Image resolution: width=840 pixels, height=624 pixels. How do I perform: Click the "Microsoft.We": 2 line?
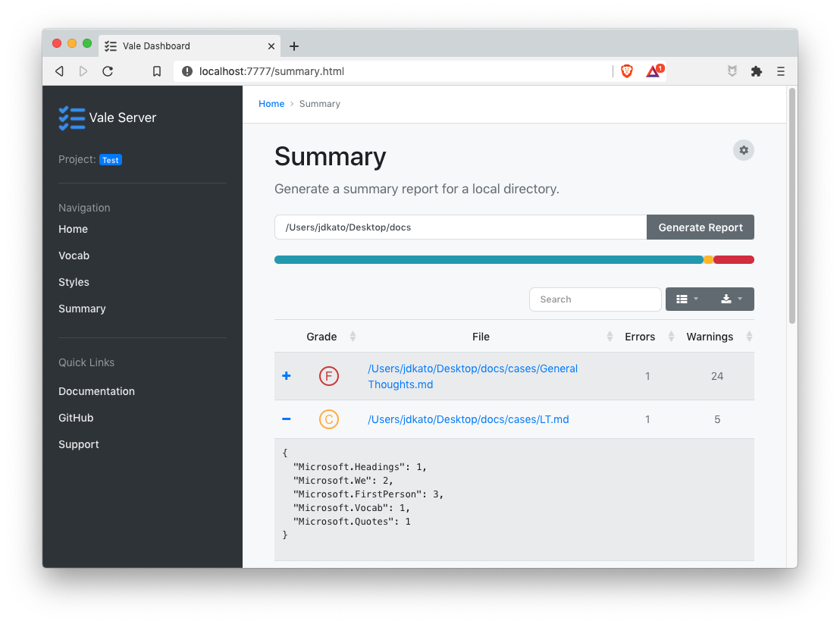pyautogui.click(x=343, y=481)
